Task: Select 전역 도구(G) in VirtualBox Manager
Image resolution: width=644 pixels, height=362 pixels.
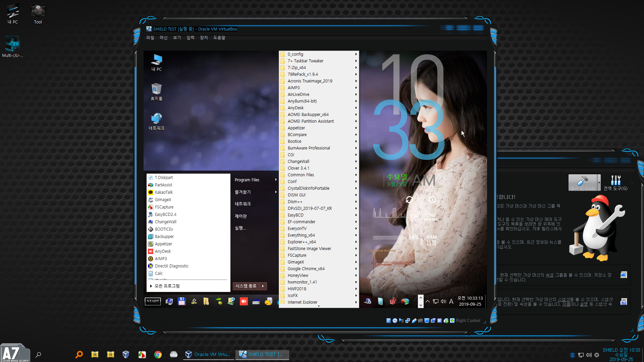Action: [x=615, y=183]
